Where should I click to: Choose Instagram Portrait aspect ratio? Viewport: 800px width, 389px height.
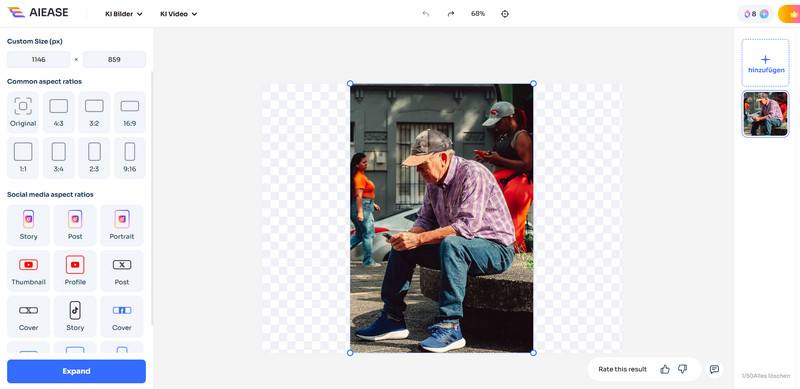click(x=122, y=225)
